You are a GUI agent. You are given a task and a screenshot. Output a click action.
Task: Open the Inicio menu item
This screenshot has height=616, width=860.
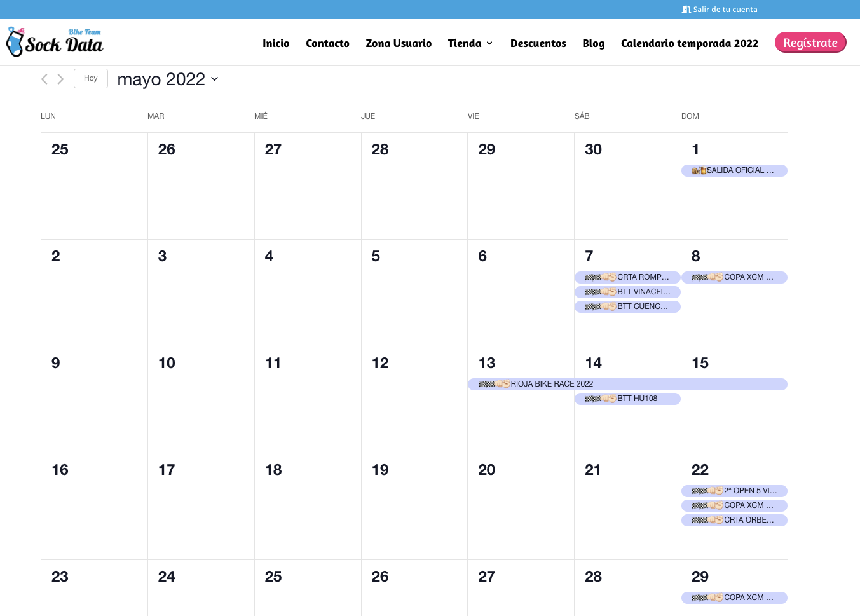(x=276, y=43)
